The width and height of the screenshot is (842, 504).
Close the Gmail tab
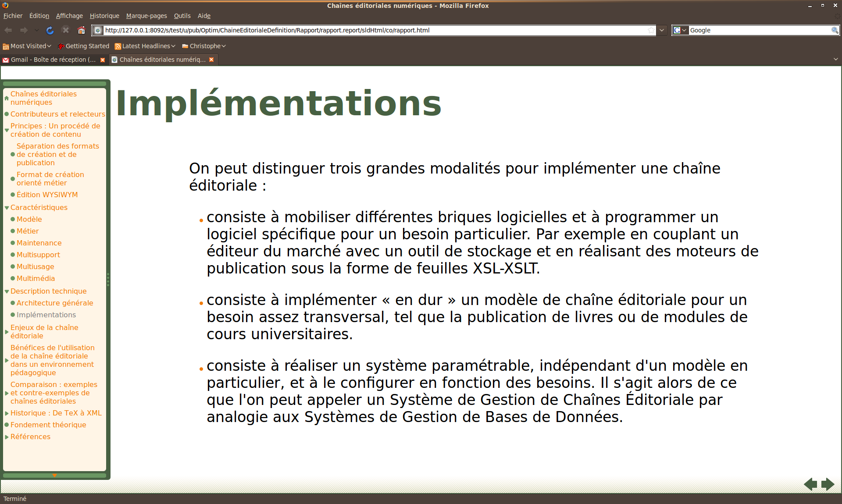click(103, 60)
